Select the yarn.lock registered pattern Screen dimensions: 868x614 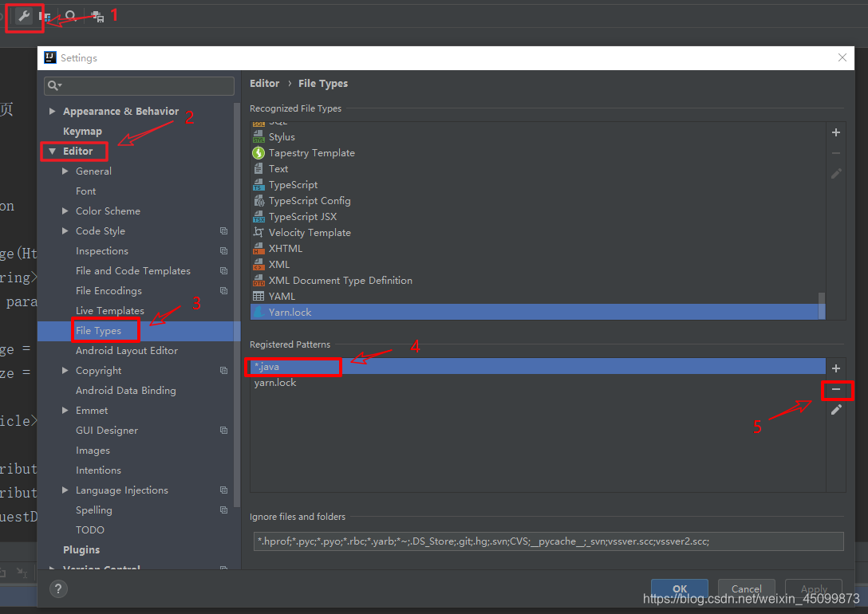(275, 383)
